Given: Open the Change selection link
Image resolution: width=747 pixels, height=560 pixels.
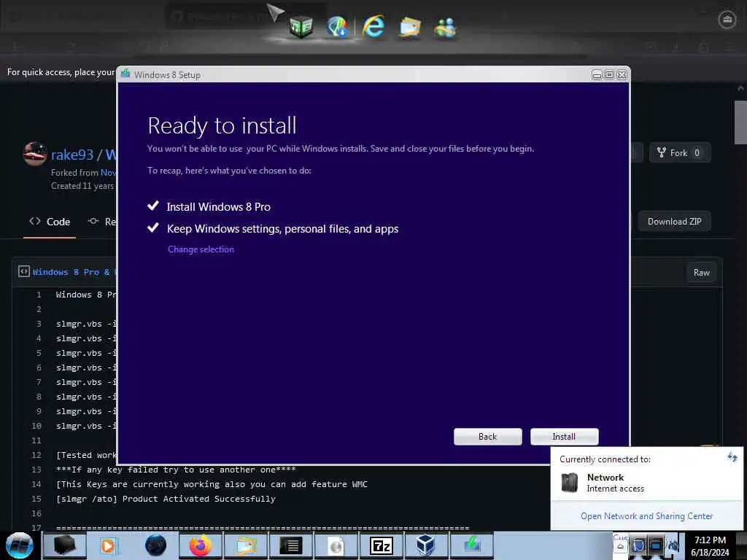Looking at the screenshot, I should click(201, 249).
